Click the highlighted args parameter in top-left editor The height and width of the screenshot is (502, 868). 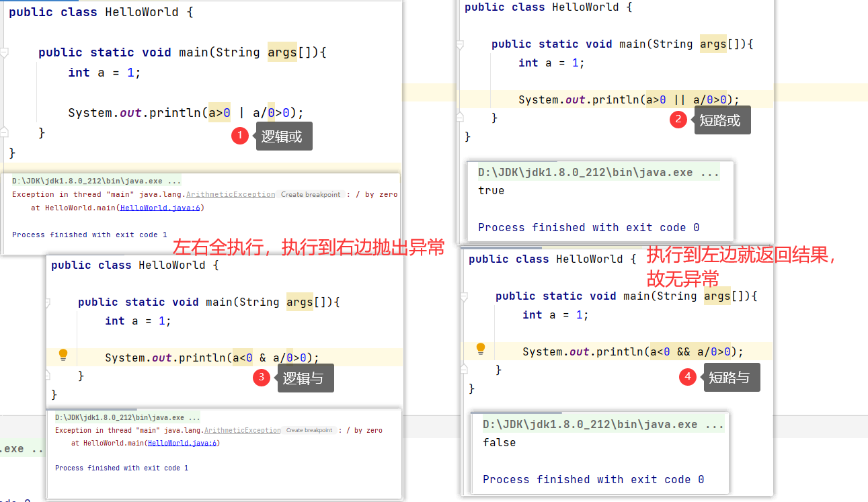coord(282,52)
